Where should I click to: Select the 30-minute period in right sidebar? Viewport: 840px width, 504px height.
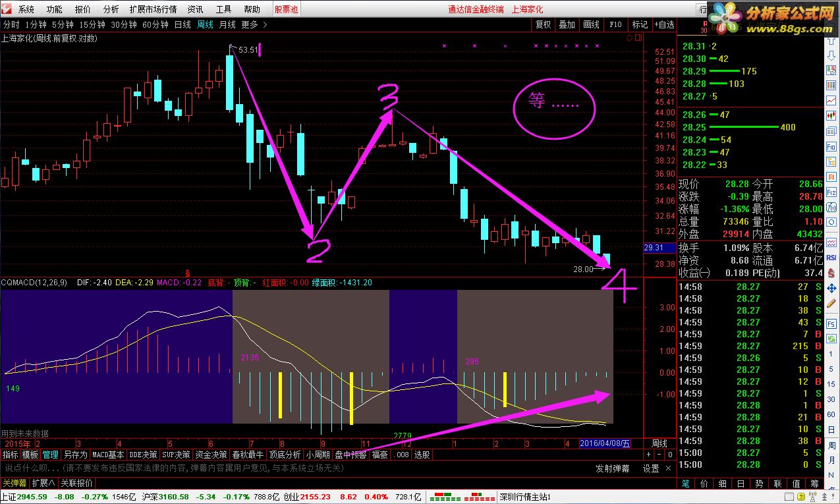pyautogui.click(x=831, y=399)
